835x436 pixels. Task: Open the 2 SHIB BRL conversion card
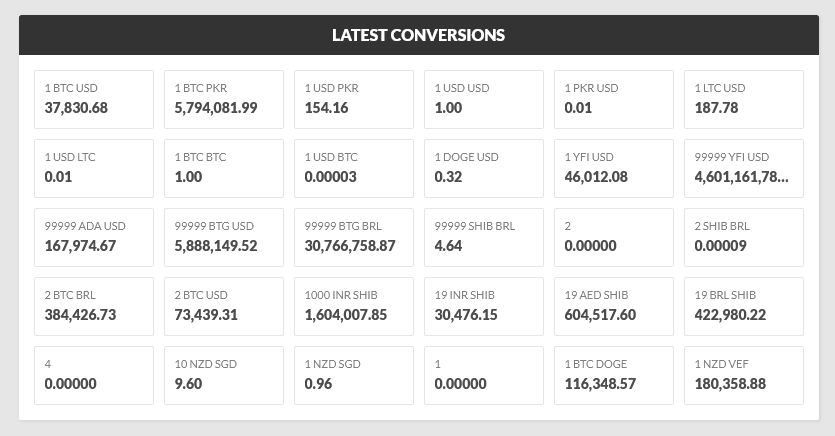pos(743,237)
